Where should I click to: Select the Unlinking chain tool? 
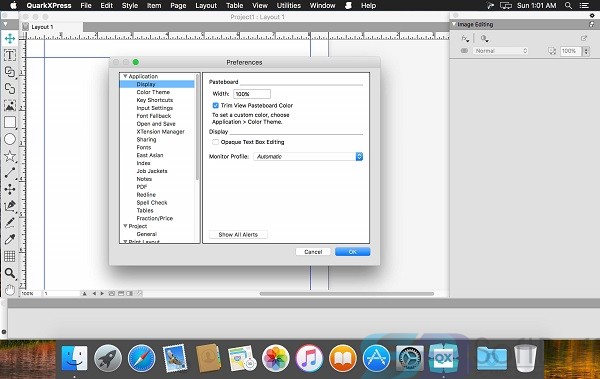[x=10, y=88]
